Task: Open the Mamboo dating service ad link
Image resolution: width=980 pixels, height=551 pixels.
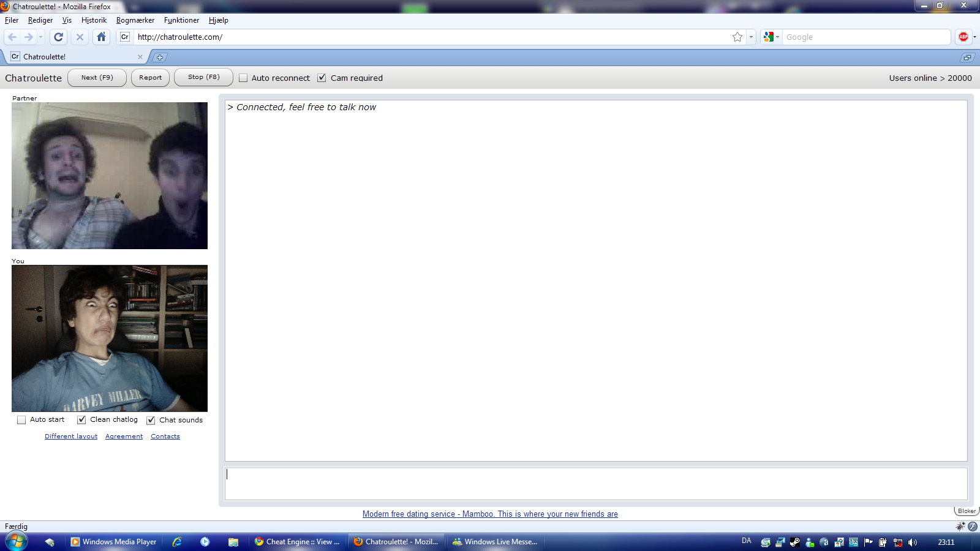Action: [490, 514]
